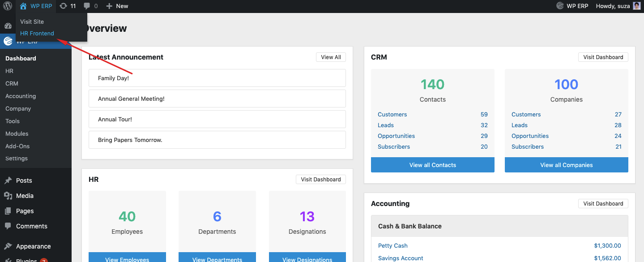The height and width of the screenshot is (262, 644).
Task: Open the Petty Cash account link
Action: pyautogui.click(x=392, y=245)
